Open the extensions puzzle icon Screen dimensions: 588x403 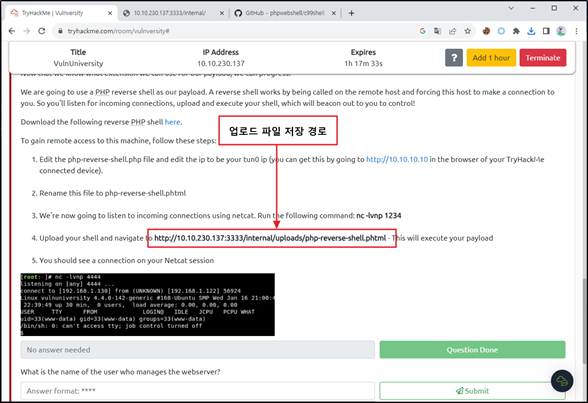[x=516, y=31]
